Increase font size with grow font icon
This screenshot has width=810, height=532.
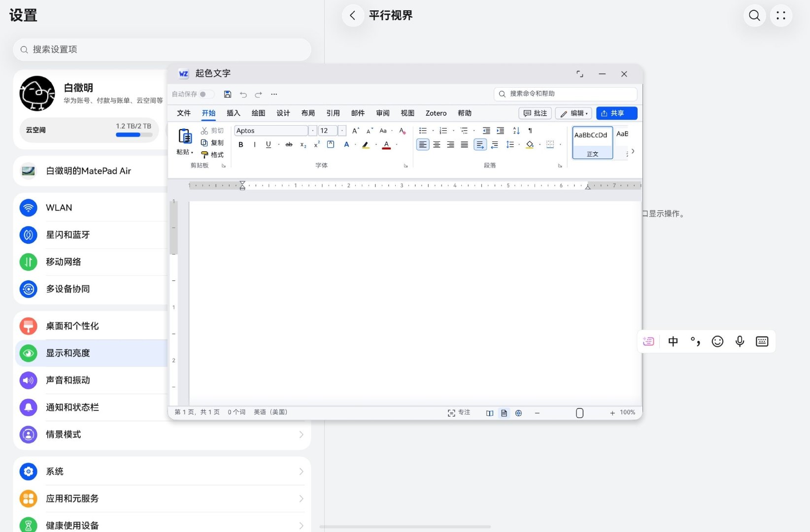click(x=355, y=131)
